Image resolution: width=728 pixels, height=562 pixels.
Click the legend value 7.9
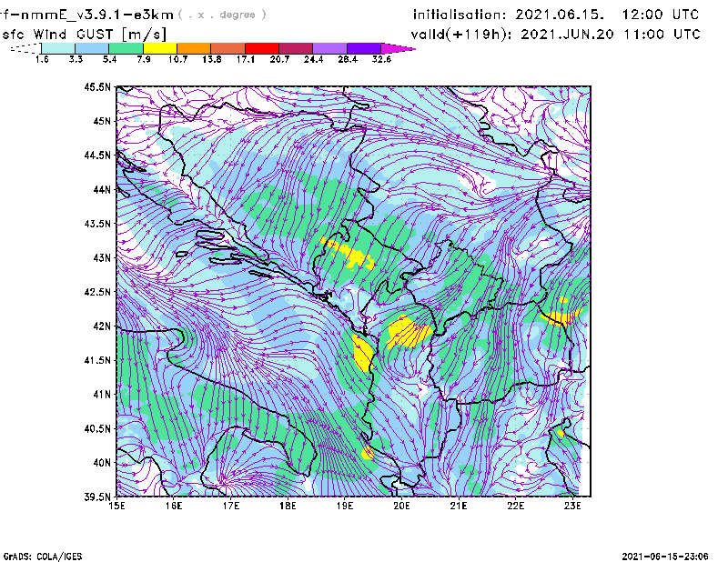point(144,59)
